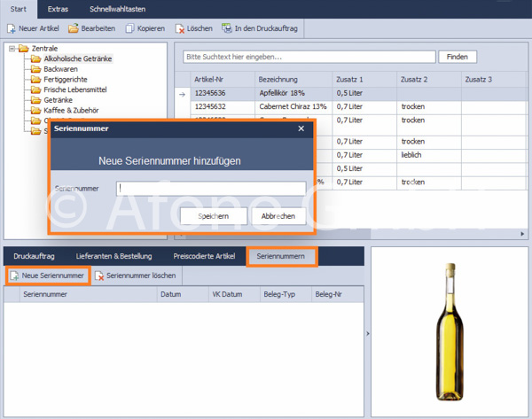Click the Abbrechen button
The width and height of the screenshot is (532, 419).
pyautogui.click(x=278, y=216)
